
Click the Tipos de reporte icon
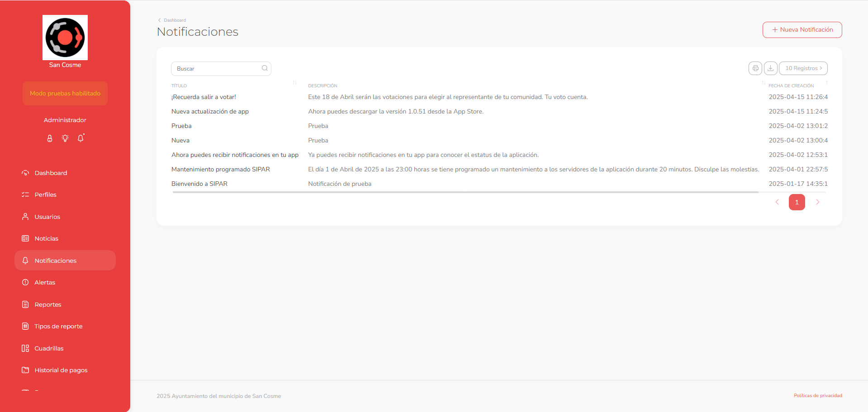point(25,326)
